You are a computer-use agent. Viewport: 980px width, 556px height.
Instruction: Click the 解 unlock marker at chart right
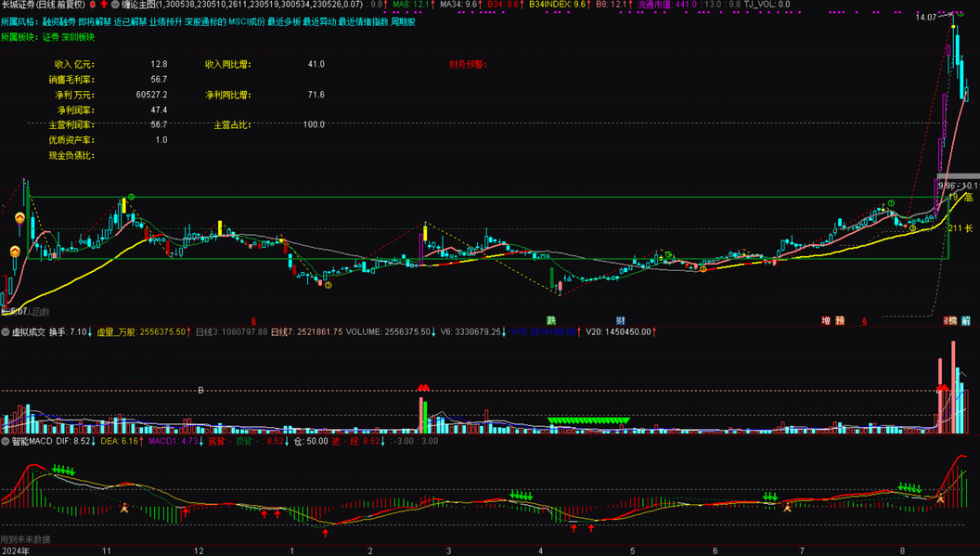pyautogui.click(x=965, y=321)
